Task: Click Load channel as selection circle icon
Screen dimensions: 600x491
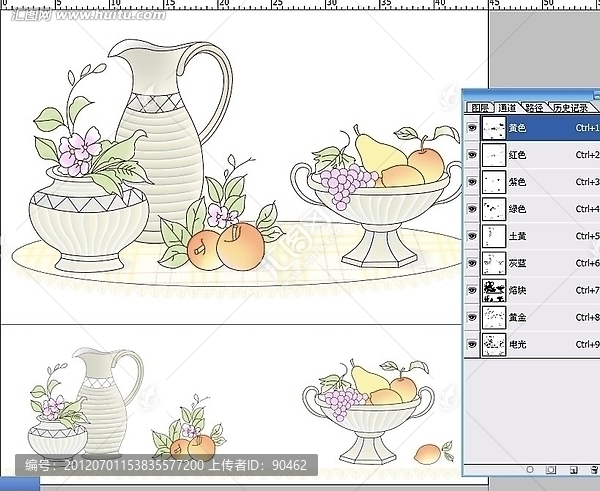Action: (530, 469)
